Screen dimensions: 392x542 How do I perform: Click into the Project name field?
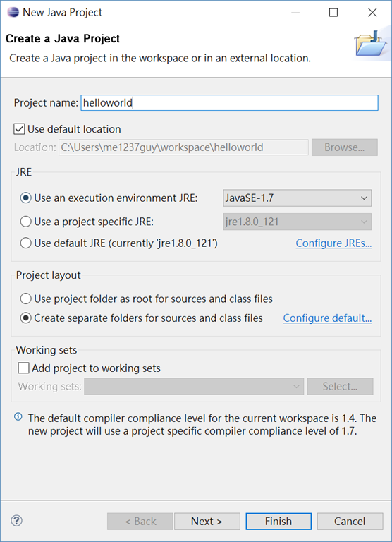(229, 102)
